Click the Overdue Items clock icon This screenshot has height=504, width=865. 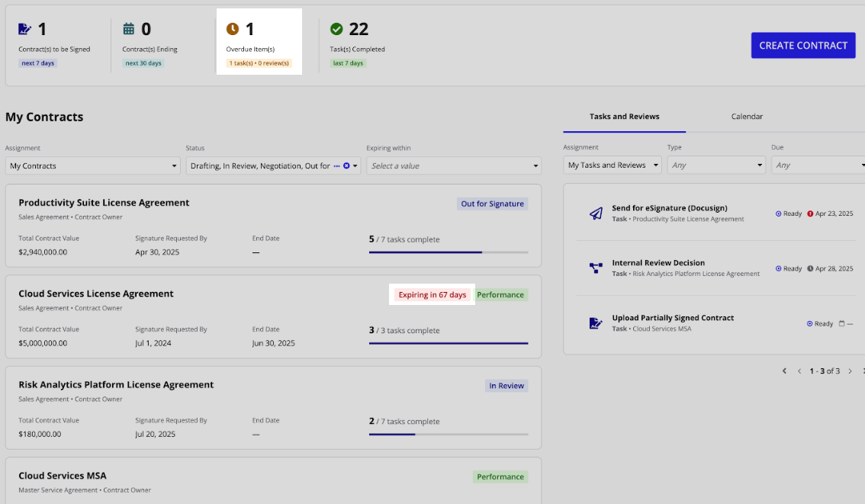click(233, 29)
